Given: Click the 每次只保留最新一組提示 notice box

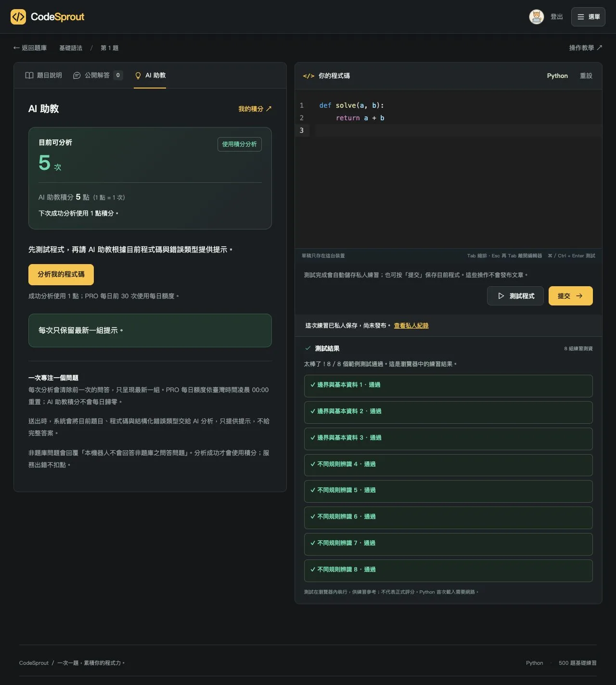Looking at the screenshot, I should (x=150, y=330).
